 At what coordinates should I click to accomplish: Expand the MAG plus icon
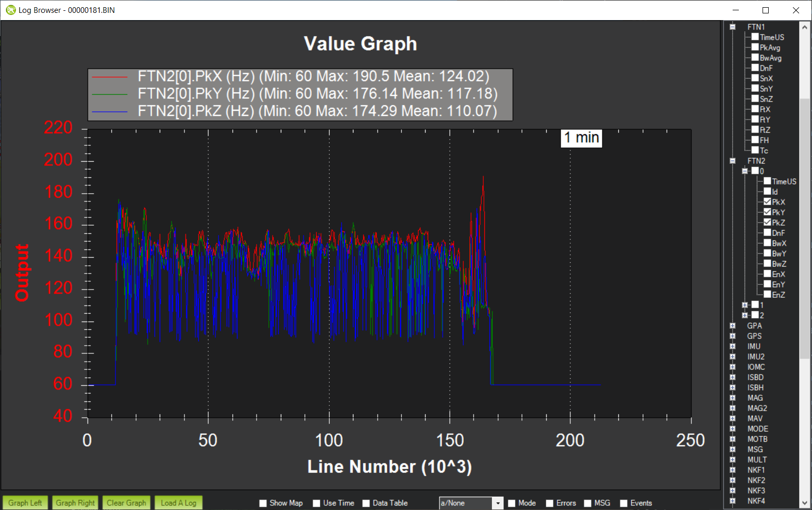732,398
